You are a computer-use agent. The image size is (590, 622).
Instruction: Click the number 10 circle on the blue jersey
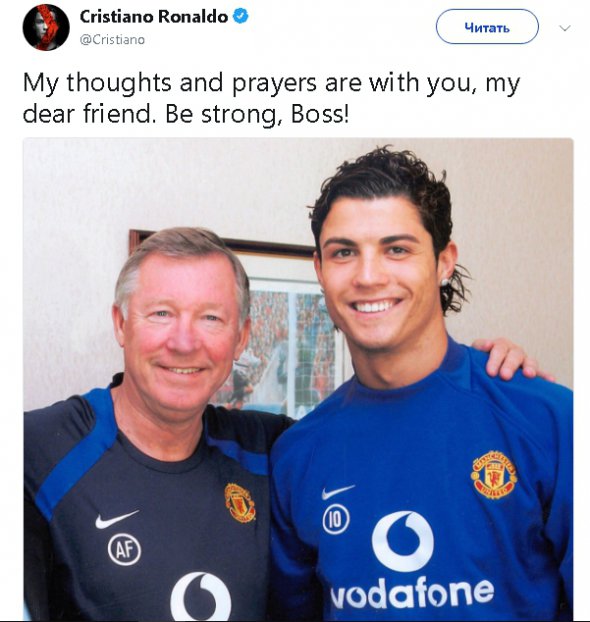336,520
